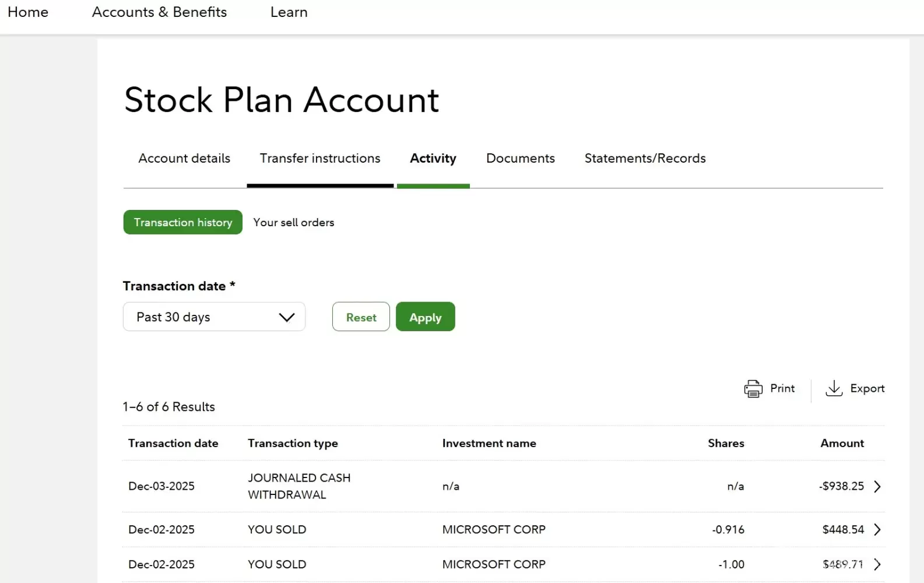Go to the Documents tab
Viewport: 924px width, 583px height.
520,159
